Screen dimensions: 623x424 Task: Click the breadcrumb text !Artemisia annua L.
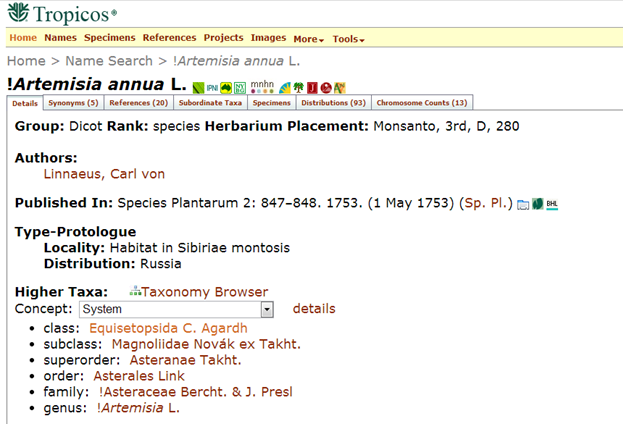tap(236, 61)
